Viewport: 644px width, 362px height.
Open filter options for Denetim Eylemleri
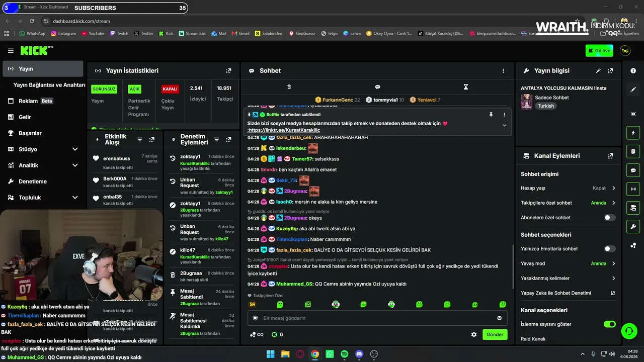click(x=217, y=139)
